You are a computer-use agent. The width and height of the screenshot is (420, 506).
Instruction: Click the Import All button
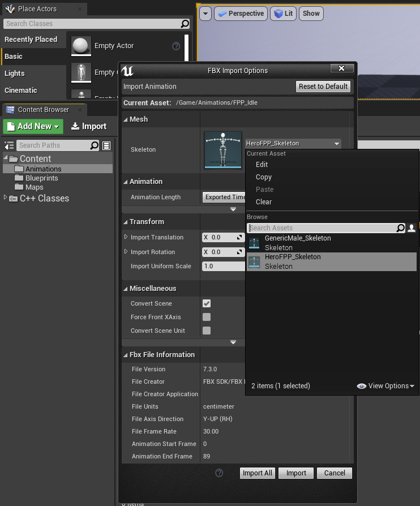click(x=258, y=473)
